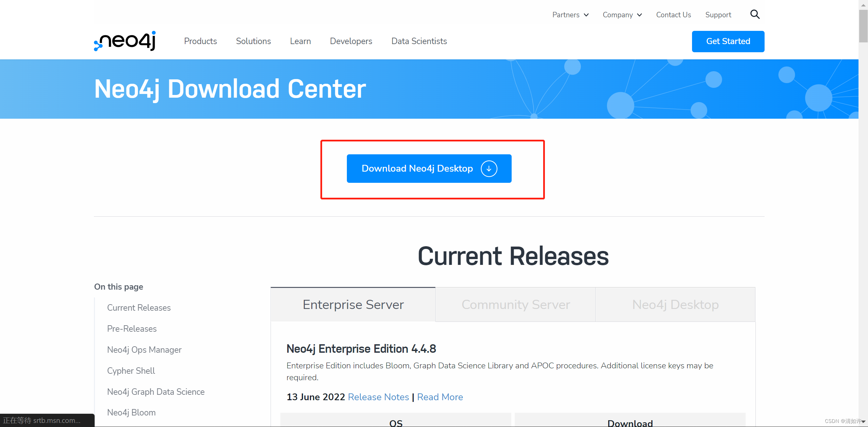Open the Developers menu

click(351, 41)
